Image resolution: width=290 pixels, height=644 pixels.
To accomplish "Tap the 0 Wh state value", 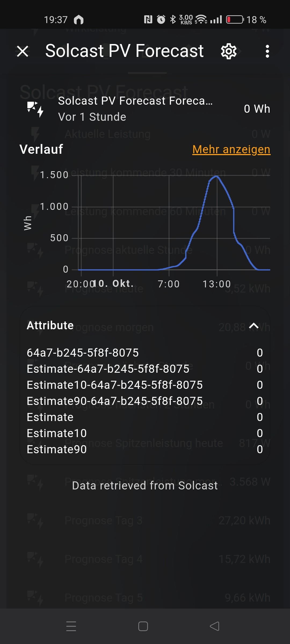I will pos(257,109).
